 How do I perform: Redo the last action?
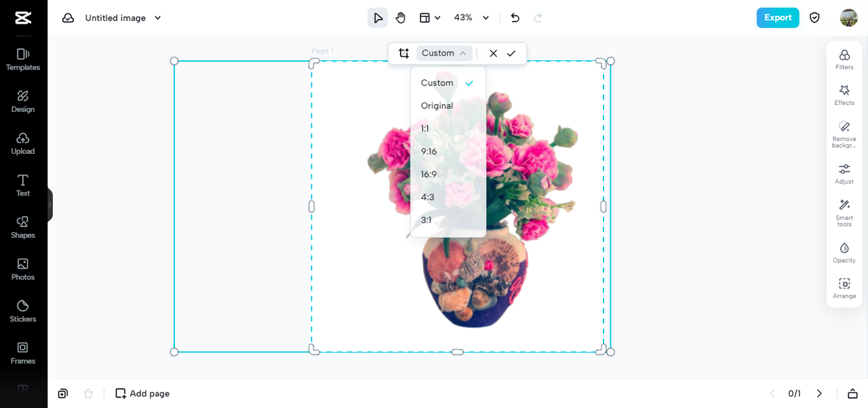538,18
